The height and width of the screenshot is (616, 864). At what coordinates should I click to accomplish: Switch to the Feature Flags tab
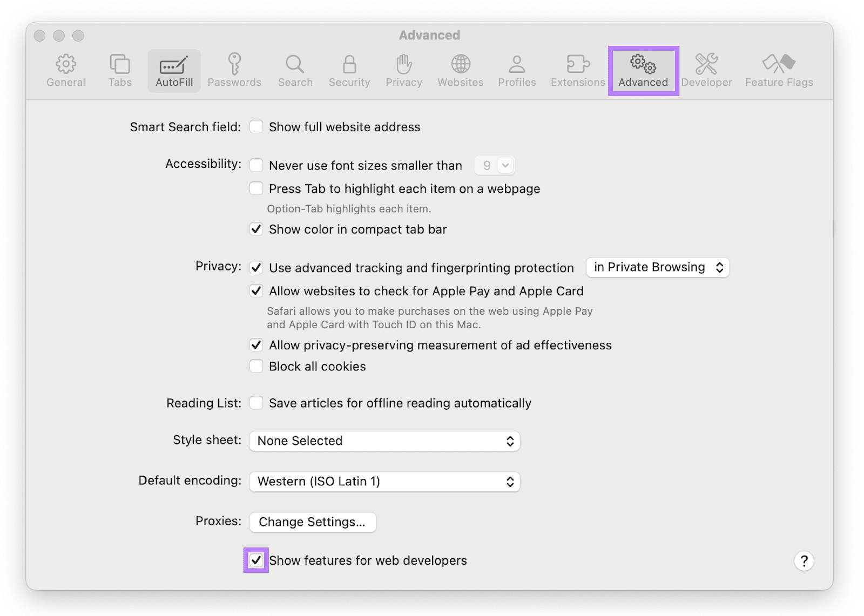(779, 70)
